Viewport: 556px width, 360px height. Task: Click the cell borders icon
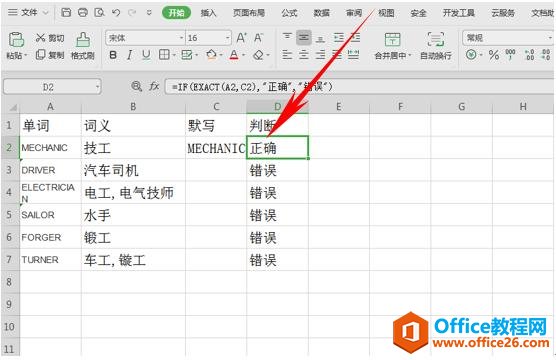164,55
